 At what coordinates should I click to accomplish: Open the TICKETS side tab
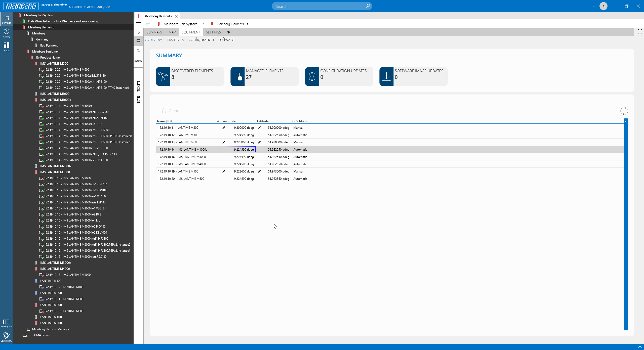tap(139, 86)
